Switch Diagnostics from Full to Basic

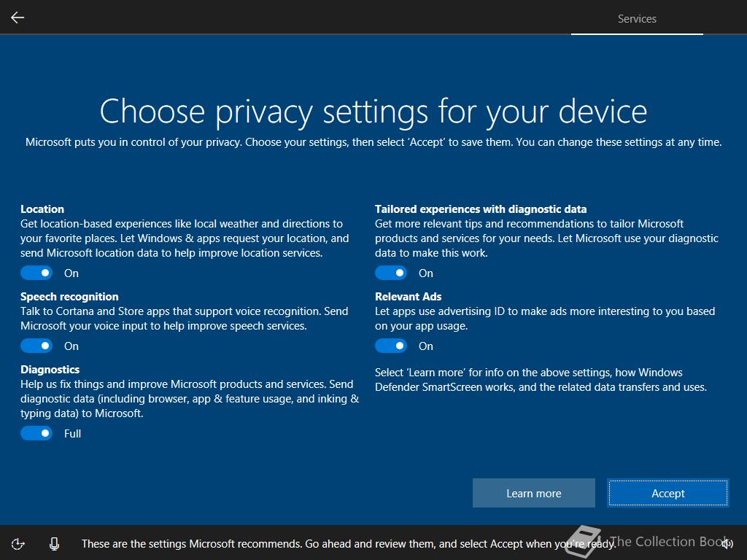(x=36, y=433)
